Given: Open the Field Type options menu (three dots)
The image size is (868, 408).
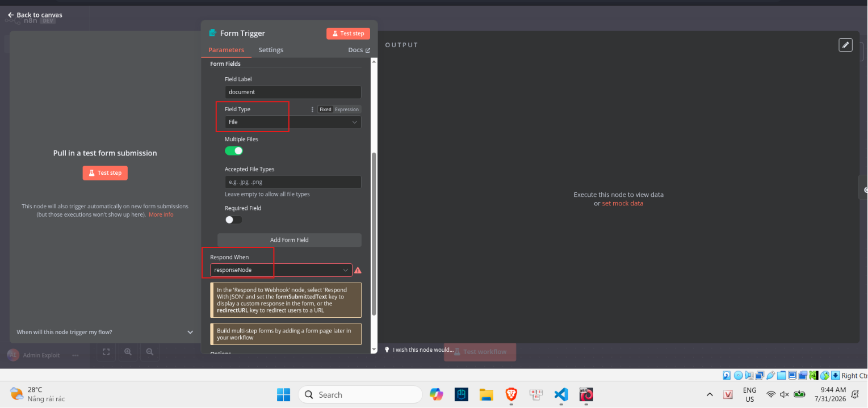Looking at the screenshot, I should click(312, 110).
